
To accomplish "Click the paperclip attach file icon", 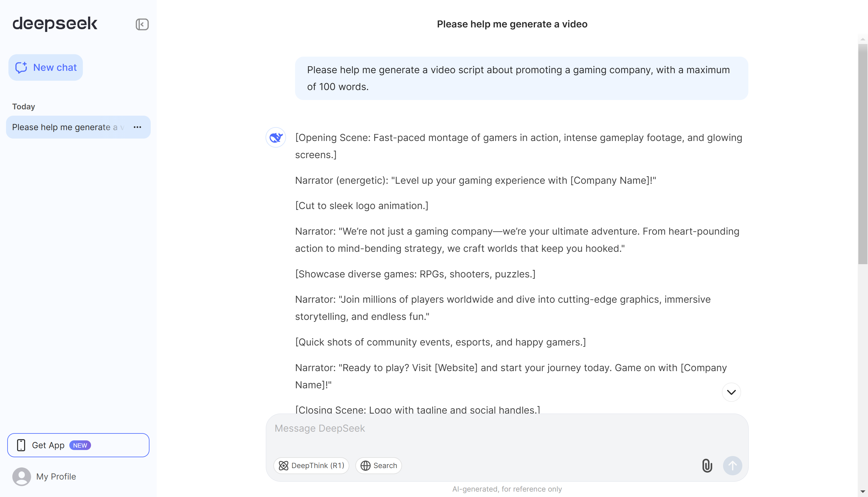I will point(707,466).
